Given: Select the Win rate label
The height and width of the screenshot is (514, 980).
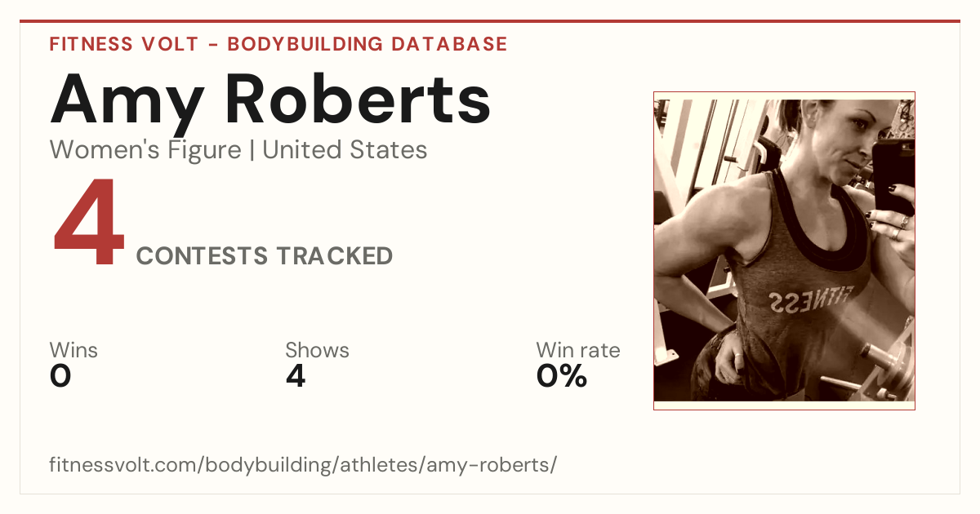Looking at the screenshot, I should coord(578,351).
